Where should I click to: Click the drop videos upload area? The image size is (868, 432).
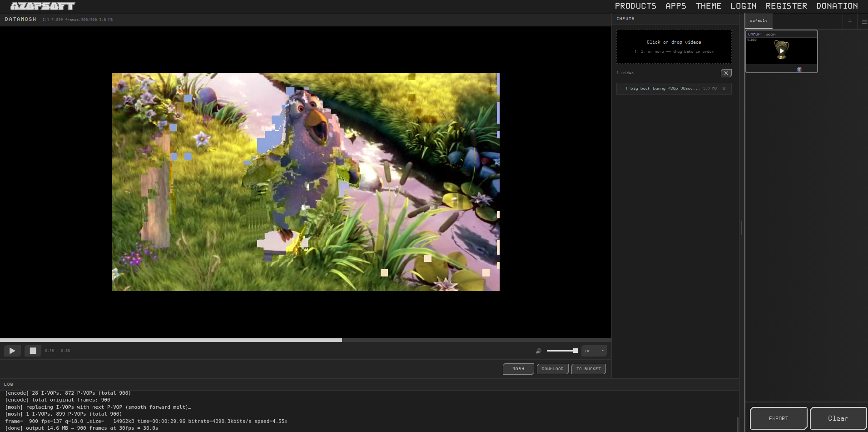(x=674, y=46)
